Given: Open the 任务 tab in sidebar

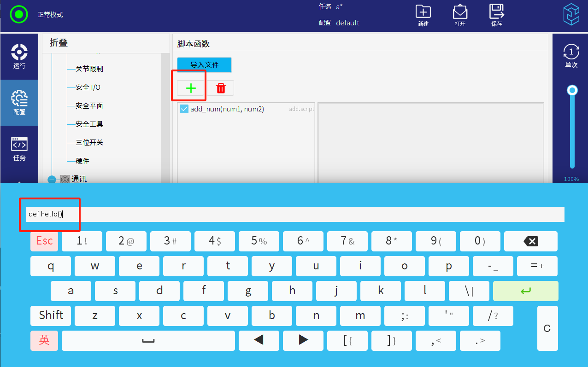Looking at the screenshot, I should click(19, 148).
